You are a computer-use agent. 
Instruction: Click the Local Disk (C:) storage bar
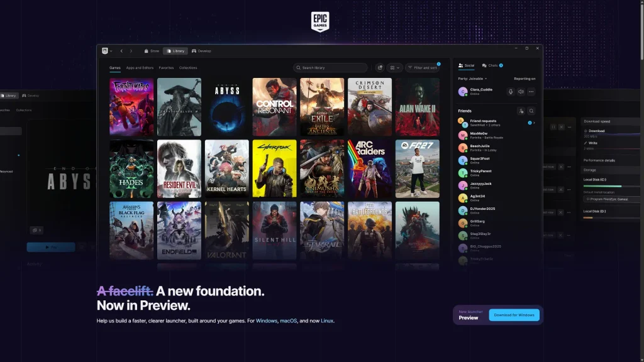tap(611, 186)
